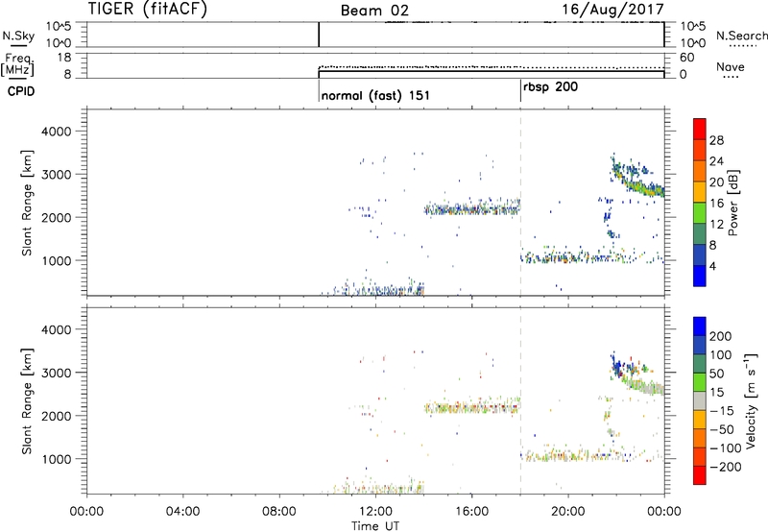
Task: Click the orange Velocity segment between -50 and -100
Action: click(700, 438)
